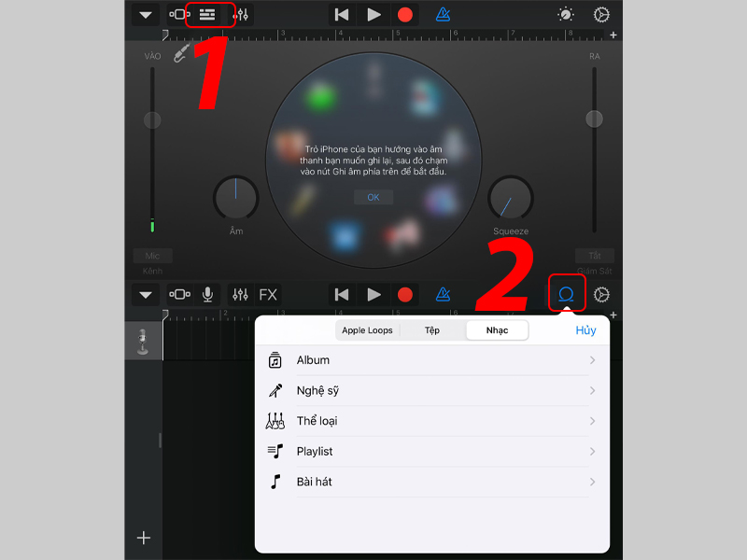747x560 pixels.
Task: Expand the Thể loại chevron
Action: [592, 421]
